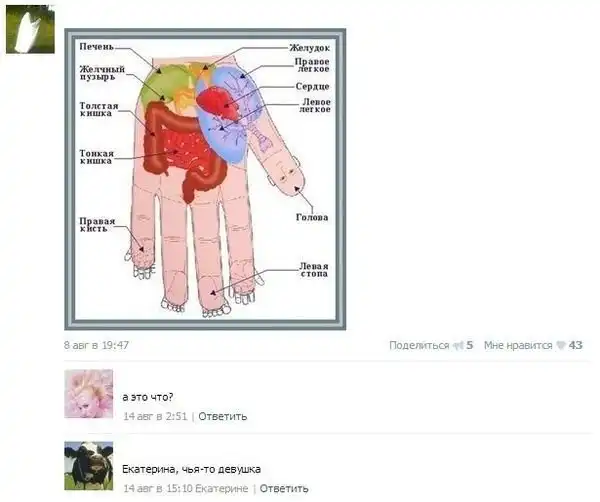Open the post timestamp 8 авг в 19:47
The image size is (600, 502).
pyautogui.click(x=96, y=346)
